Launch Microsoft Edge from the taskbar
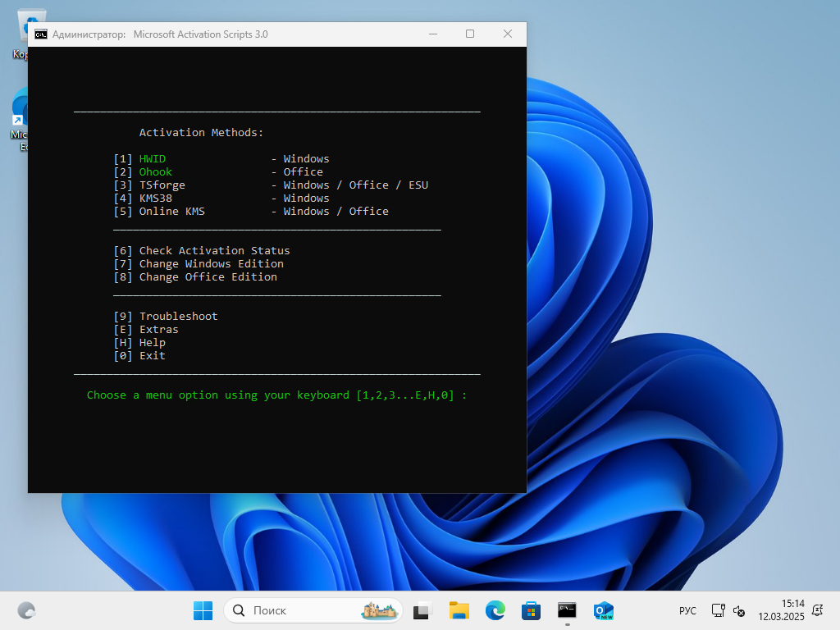 tap(495, 610)
